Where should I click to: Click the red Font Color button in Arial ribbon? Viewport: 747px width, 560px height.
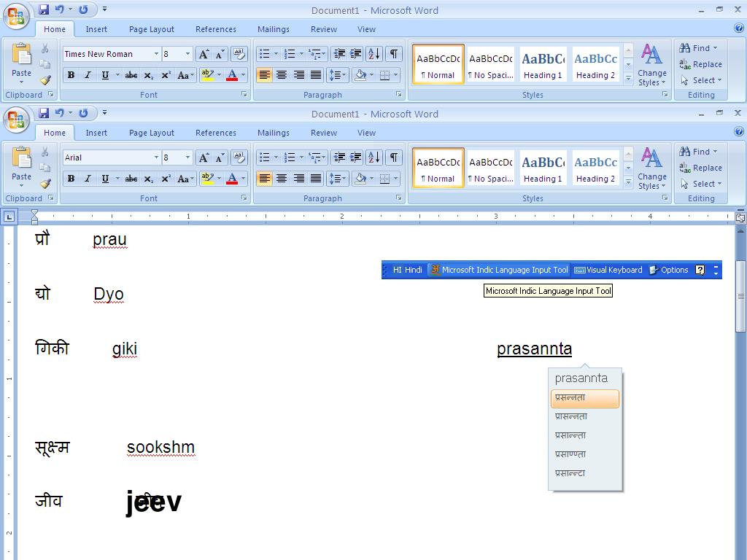click(232, 179)
